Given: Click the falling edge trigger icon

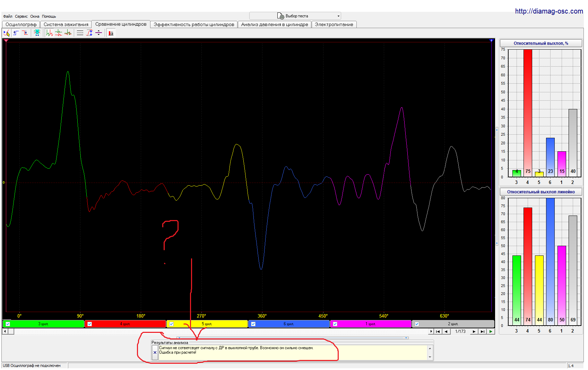Looking at the screenshot, I should point(25,33).
